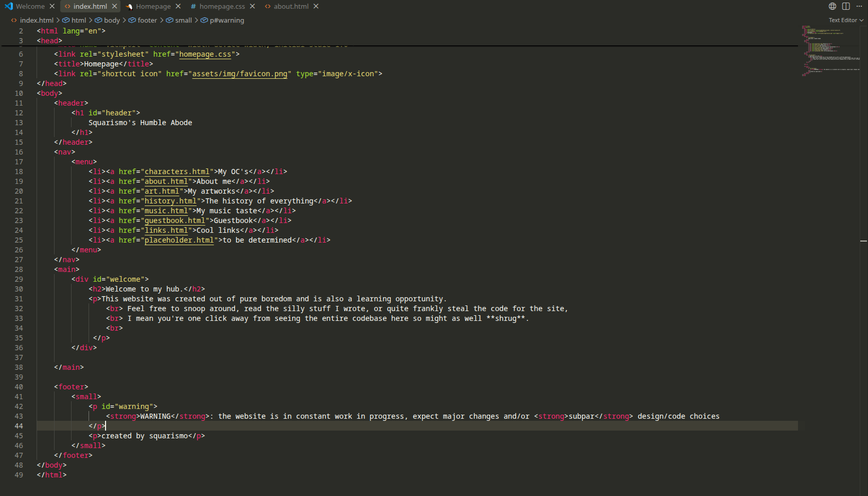The height and width of the screenshot is (496, 868).
Task: Click the icon on the Homepage tab
Action: [129, 6]
